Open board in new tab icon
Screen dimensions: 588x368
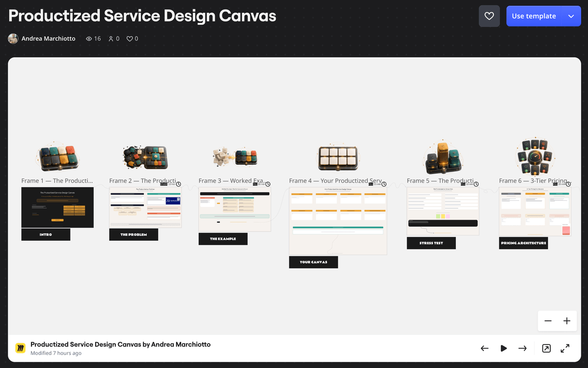pos(546,348)
